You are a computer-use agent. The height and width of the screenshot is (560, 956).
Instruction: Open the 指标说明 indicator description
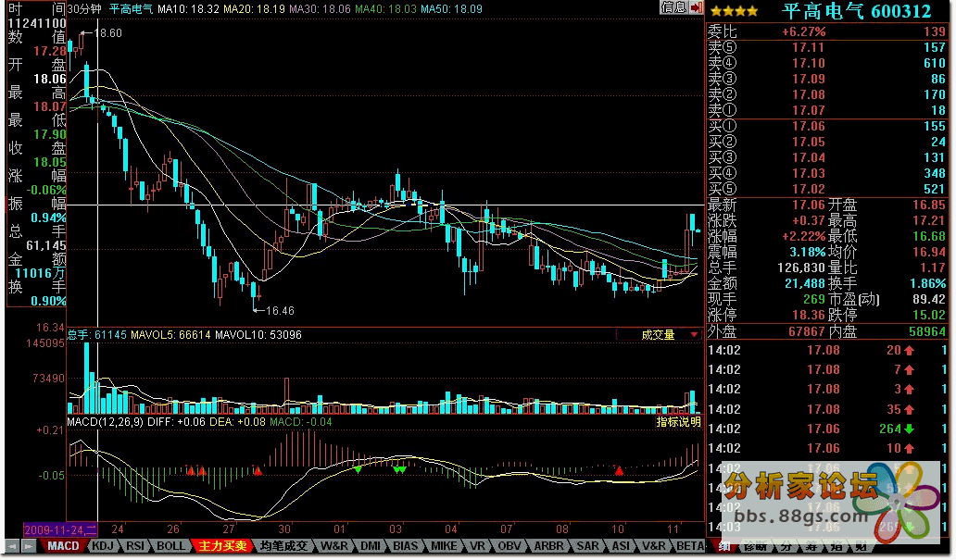[678, 422]
